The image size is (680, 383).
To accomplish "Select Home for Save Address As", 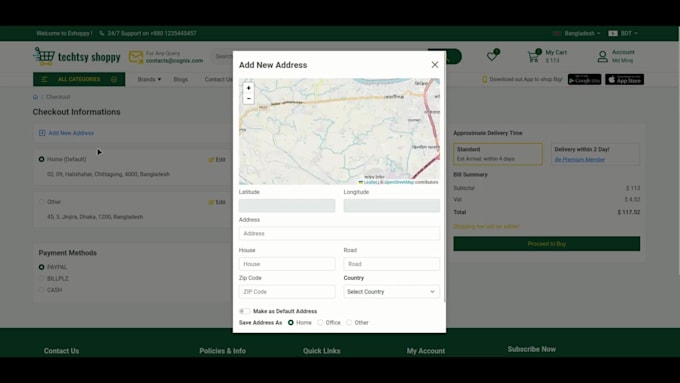I will [x=291, y=322].
